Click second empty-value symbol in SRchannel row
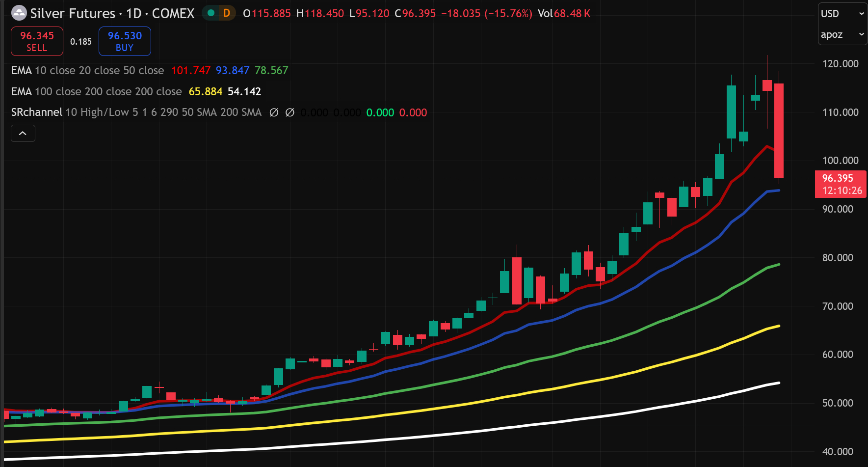 click(290, 112)
